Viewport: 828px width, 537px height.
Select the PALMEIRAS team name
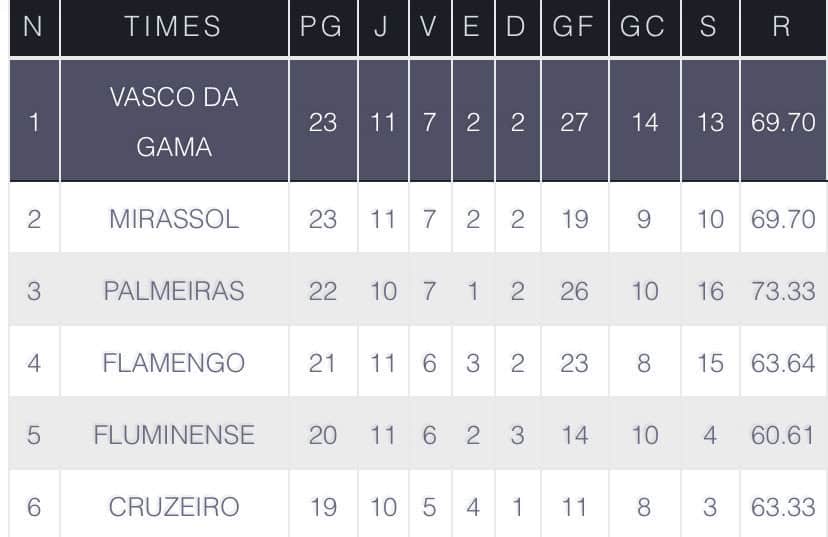[x=174, y=291]
